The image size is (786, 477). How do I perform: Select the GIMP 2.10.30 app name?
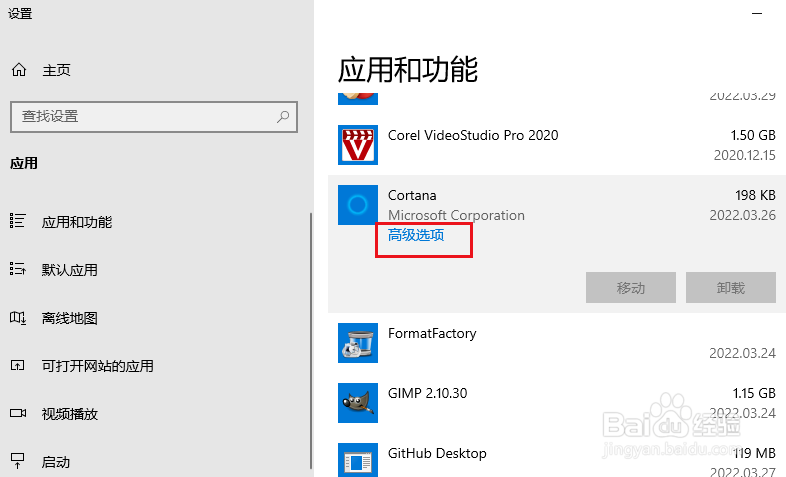(428, 393)
